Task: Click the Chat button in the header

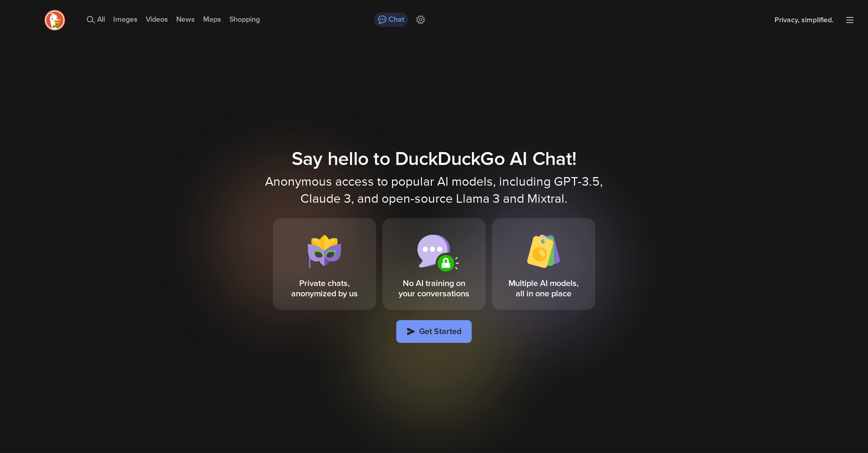Action: (391, 19)
